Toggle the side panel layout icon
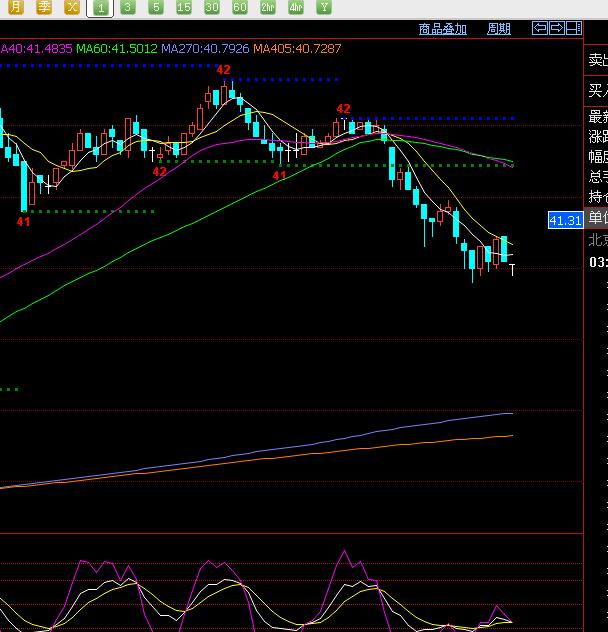This screenshot has width=608, height=632. click(574, 29)
